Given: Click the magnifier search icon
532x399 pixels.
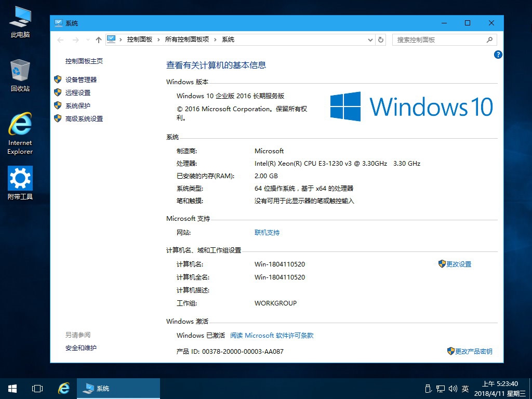Looking at the screenshot, I should pyautogui.click(x=489, y=40).
